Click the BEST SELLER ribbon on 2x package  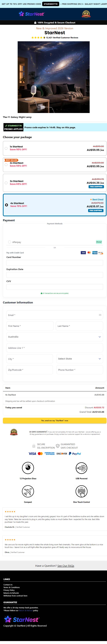(11, 160)
